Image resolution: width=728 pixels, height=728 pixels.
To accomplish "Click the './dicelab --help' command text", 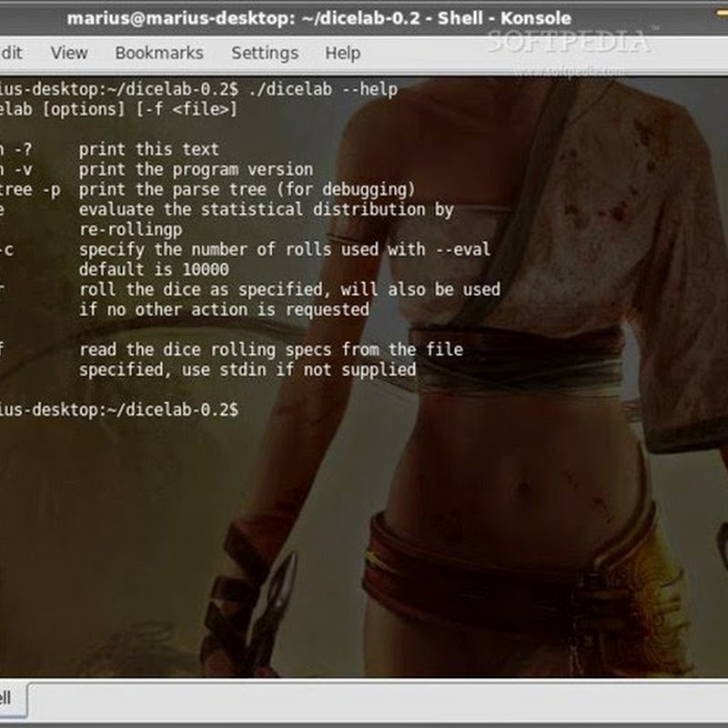I will point(323,88).
